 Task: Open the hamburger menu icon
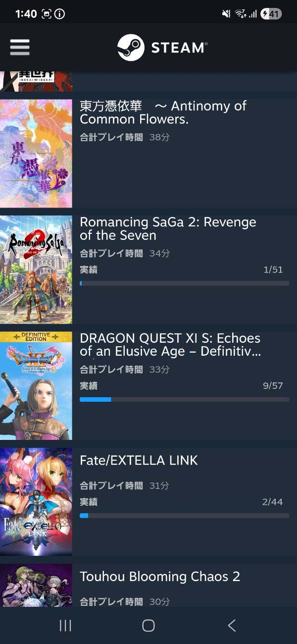[x=20, y=48]
